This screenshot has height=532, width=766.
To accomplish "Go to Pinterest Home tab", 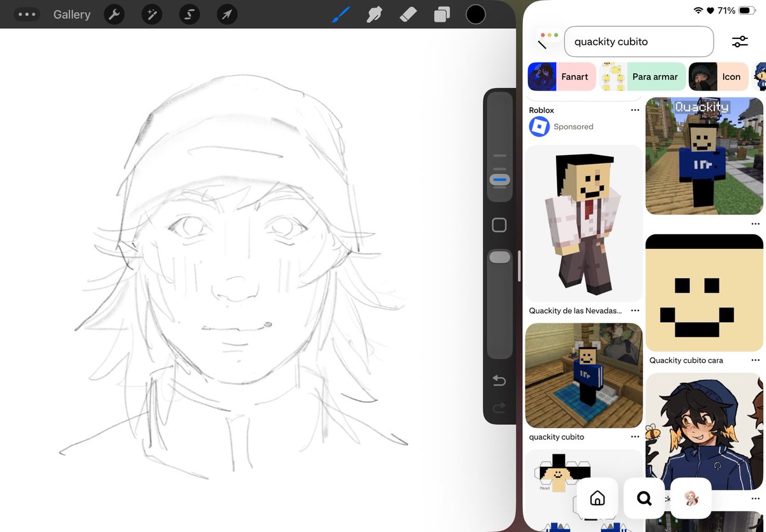I will click(x=597, y=498).
